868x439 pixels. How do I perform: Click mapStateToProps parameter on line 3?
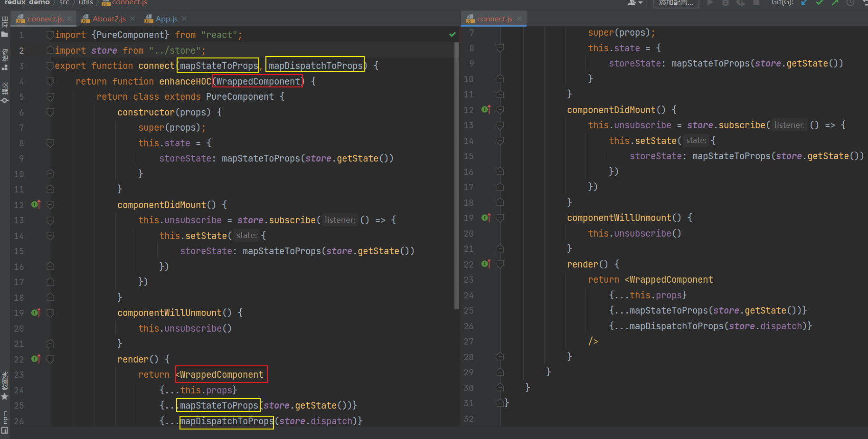point(219,66)
